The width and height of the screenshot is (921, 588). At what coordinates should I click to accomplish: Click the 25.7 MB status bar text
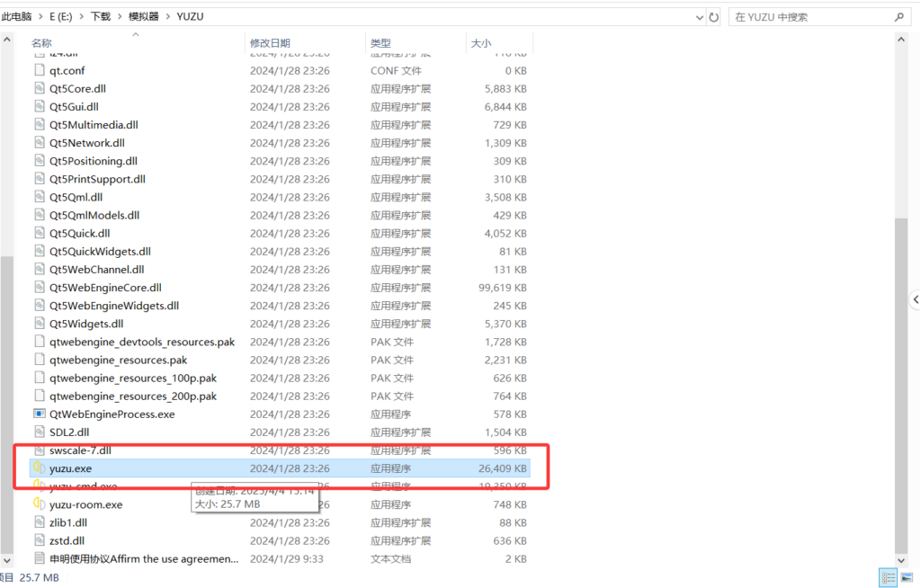(x=39, y=577)
